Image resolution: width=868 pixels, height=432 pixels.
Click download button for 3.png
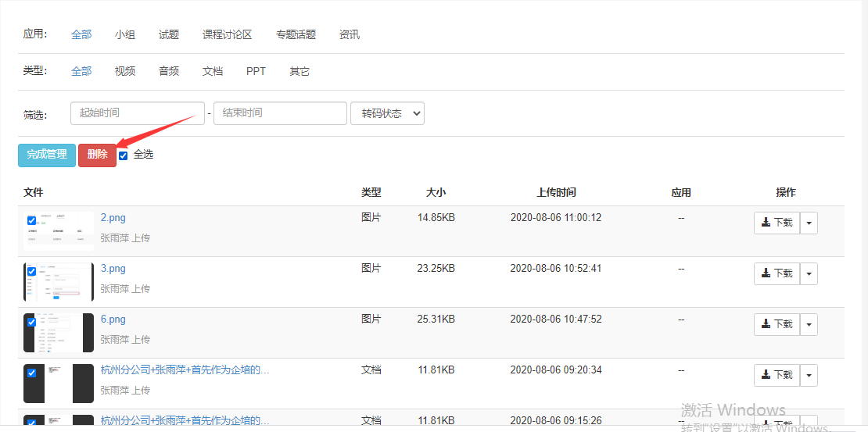click(777, 273)
